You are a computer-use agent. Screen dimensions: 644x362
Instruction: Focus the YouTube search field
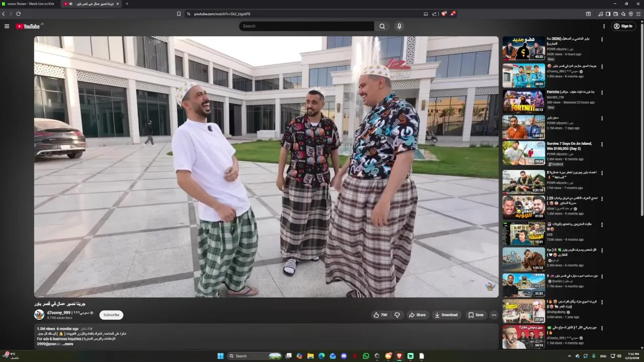(x=307, y=26)
